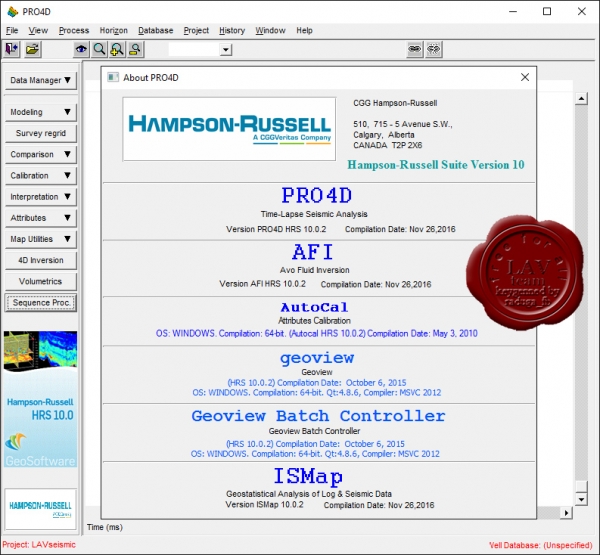Click the 'Version PRO4D HRS 10.0.2' text
Screen dimensions: 600x555
[276, 229]
